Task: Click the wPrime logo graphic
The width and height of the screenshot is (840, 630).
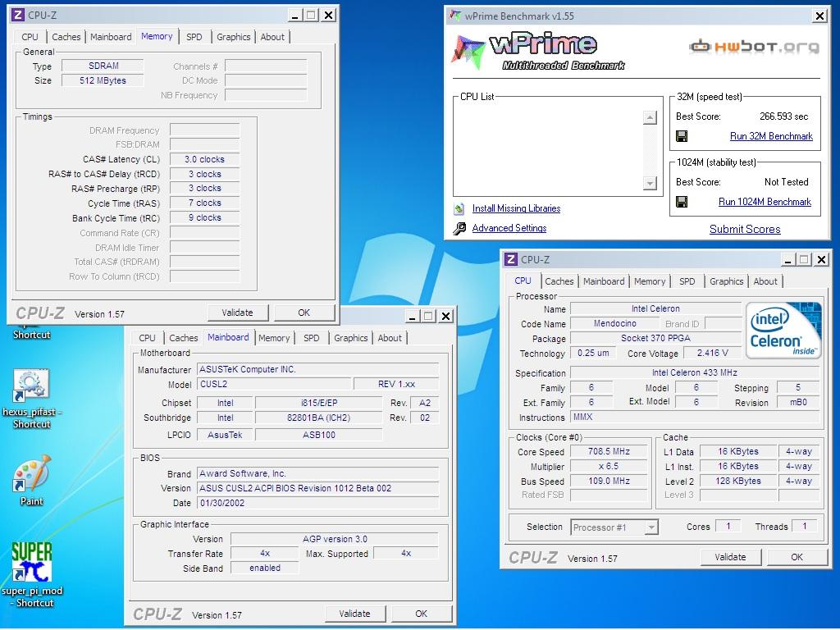Action: pos(537,52)
